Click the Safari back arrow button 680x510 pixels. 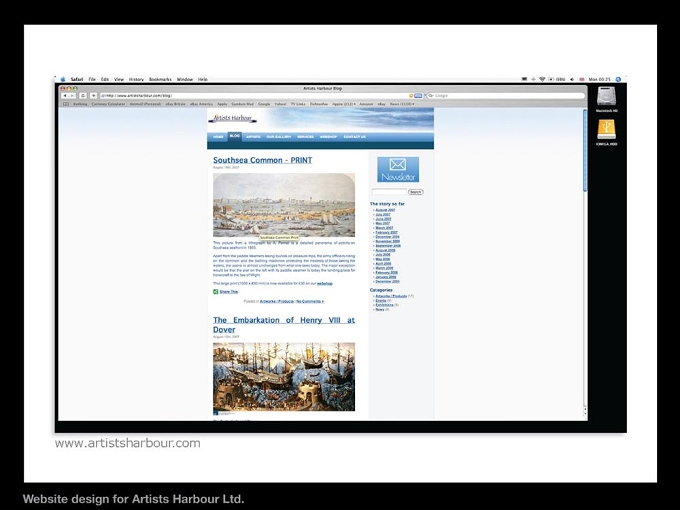click(x=65, y=95)
